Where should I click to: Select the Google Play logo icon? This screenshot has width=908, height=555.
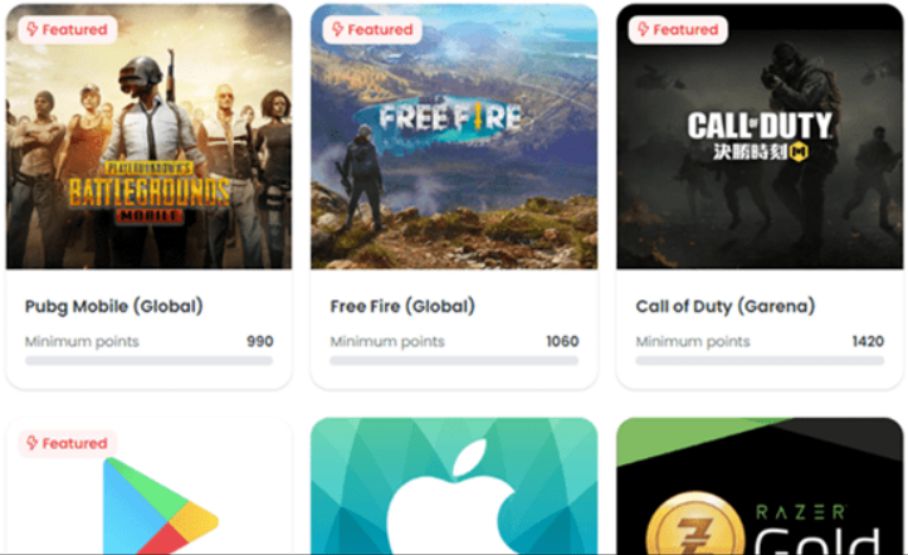(161, 505)
